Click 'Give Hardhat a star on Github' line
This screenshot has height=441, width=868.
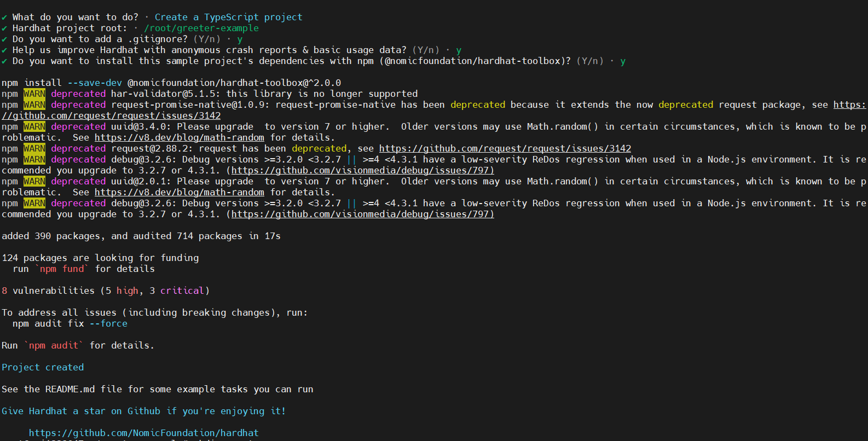pyautogui.click(x=144, y=411)
